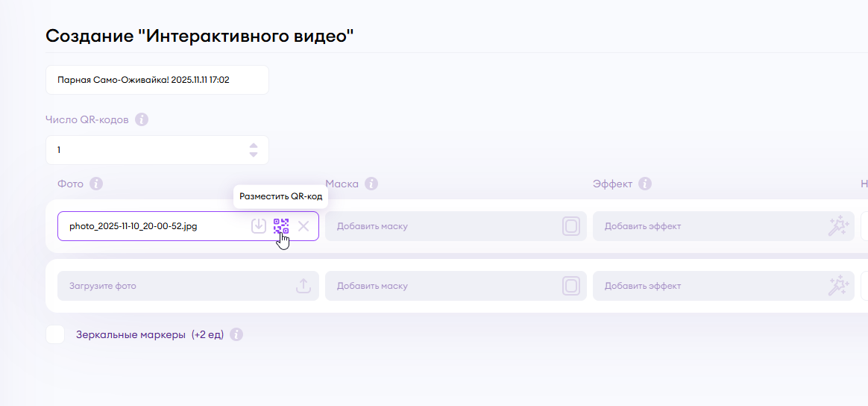This screenshot has height=406, width=868.
Task: Decrease QR-code count with down arrow
Action: pyautogui.click(x=254, y=154)
